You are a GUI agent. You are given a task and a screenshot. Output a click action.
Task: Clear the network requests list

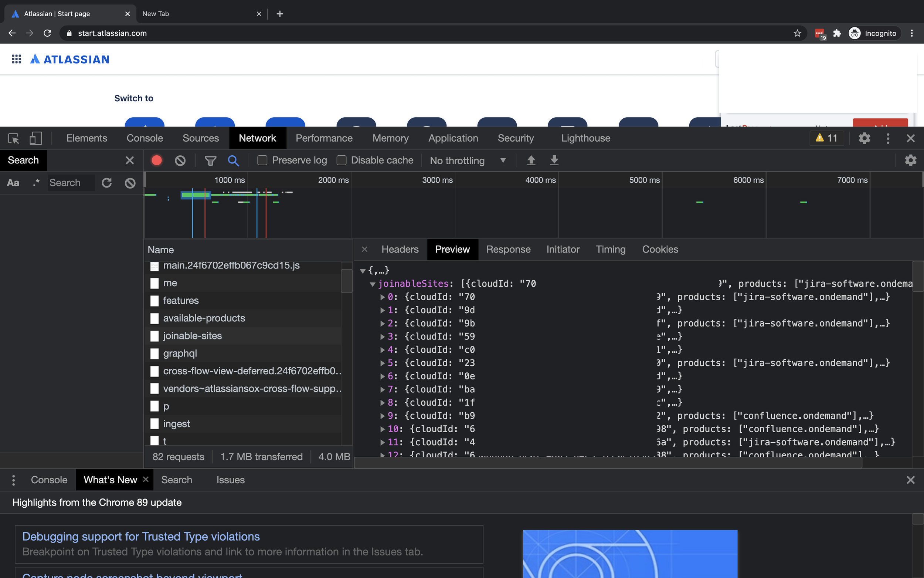click(x=180, y=160)
